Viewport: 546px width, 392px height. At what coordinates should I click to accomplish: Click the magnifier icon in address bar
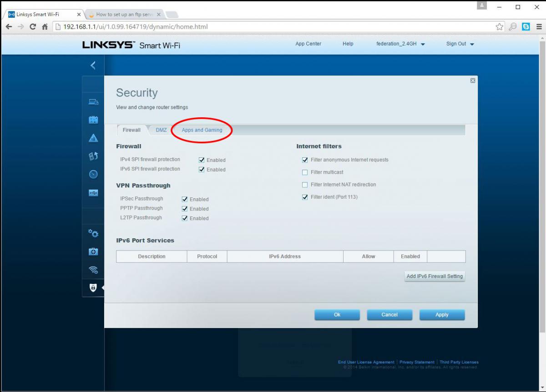click(513, 27)
